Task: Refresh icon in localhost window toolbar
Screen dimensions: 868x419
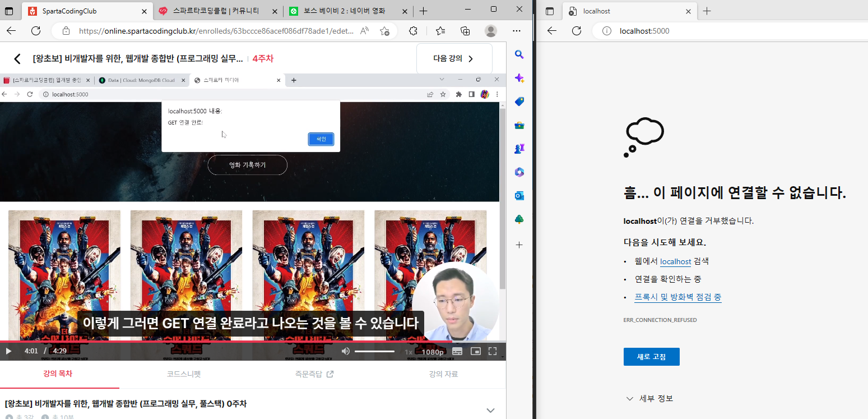Action: pyautogui.click(x=577, y=31)
